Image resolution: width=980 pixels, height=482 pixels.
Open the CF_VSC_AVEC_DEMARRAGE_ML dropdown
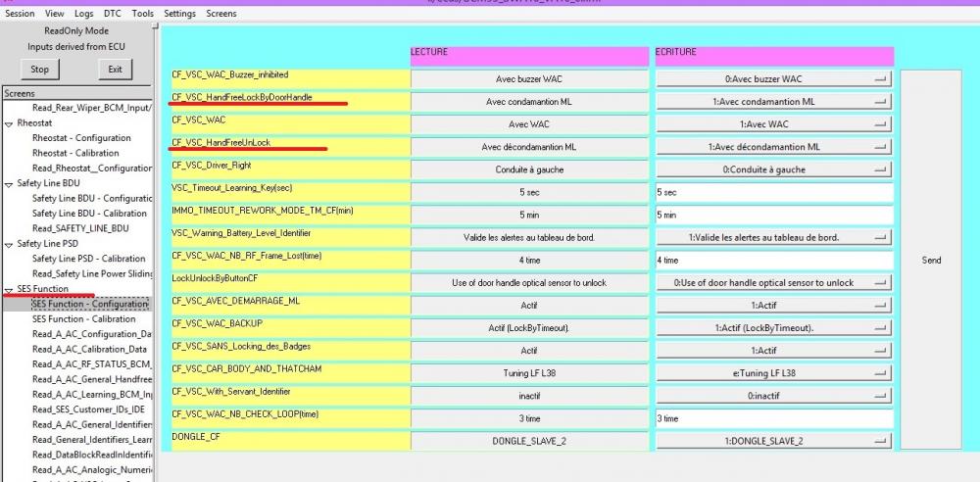(x=774, y=306)
